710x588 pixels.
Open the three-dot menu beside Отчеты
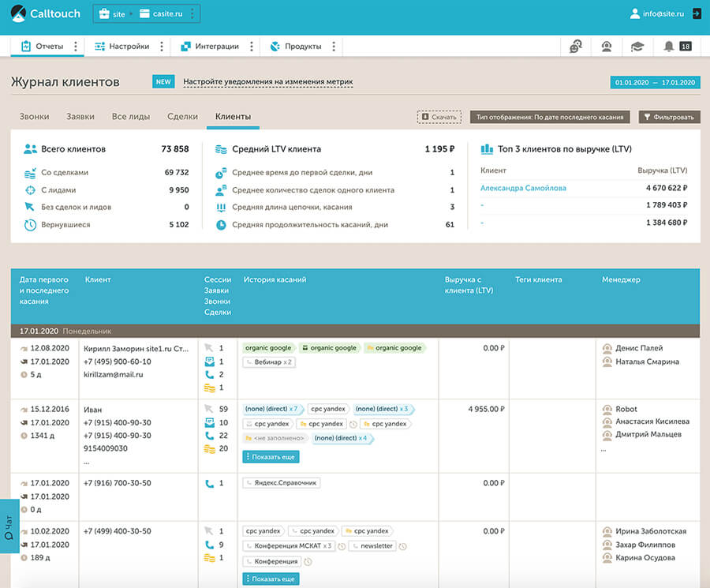coord(76,47)
